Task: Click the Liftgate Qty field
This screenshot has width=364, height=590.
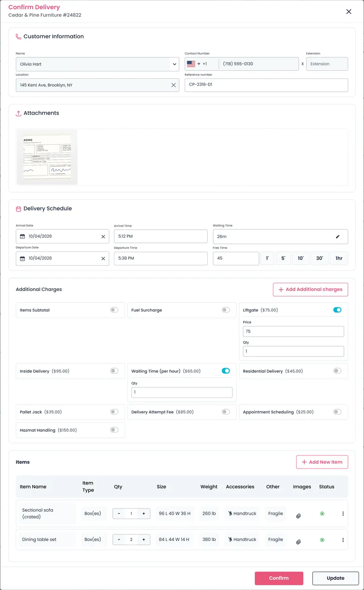Action: (294, 351)
